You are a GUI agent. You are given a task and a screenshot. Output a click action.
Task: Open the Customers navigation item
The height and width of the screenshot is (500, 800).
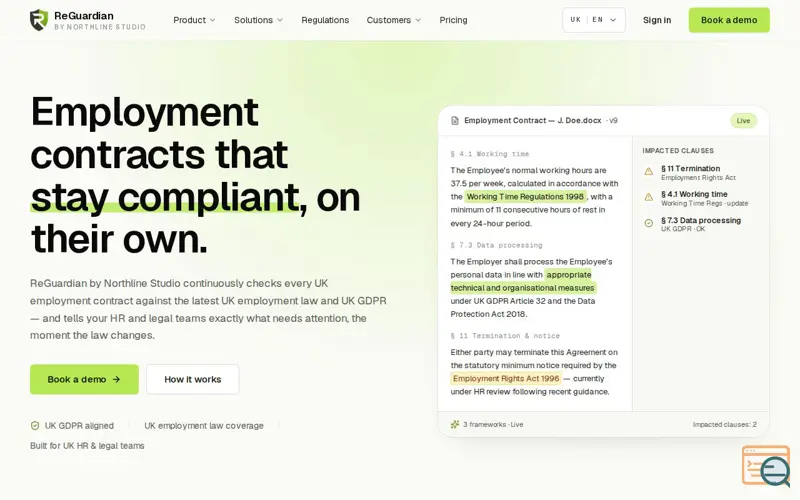[x=393, y=20]
